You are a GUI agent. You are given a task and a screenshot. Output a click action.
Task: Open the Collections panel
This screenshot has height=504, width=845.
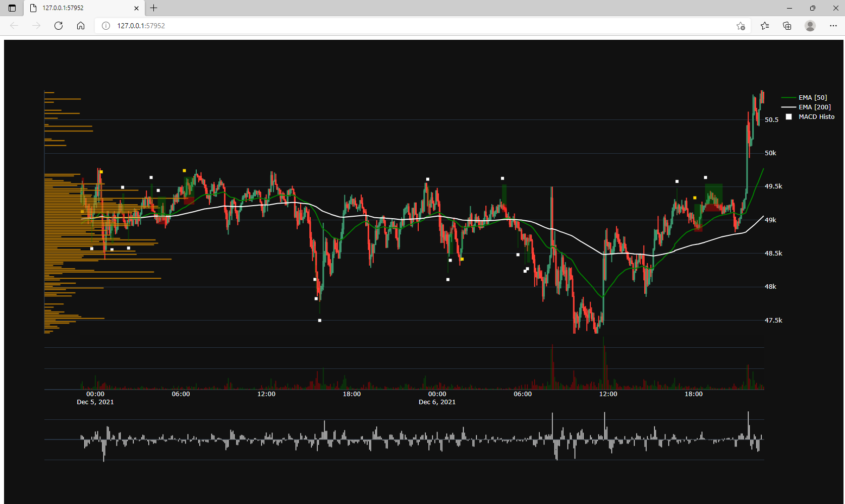(x=787, y=26)
